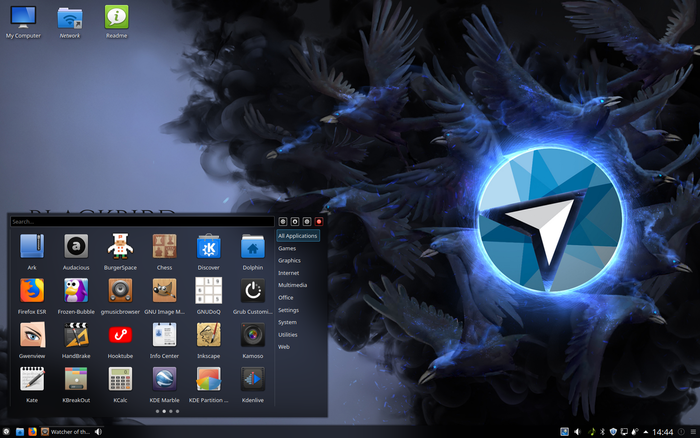The width and height of the screenshot is (700, 438).
Task: Launch Firefox from the taskbar
Action: 32,432
